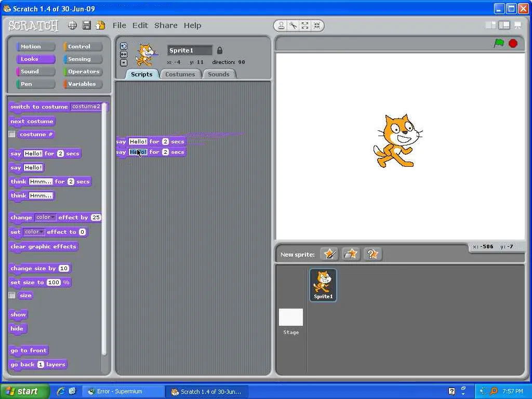
Task: Click the 25 value in change effect block
Action: click(x=96, y=218)
